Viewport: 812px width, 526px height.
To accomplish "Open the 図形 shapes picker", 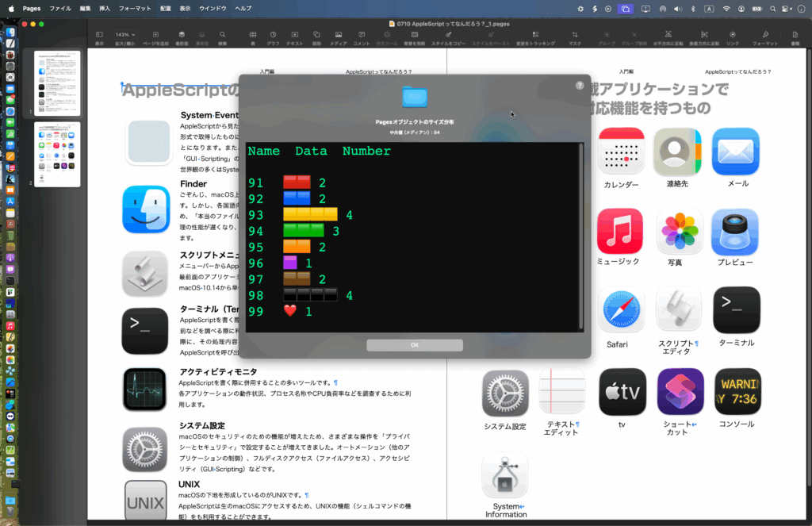I will (316, 36).
